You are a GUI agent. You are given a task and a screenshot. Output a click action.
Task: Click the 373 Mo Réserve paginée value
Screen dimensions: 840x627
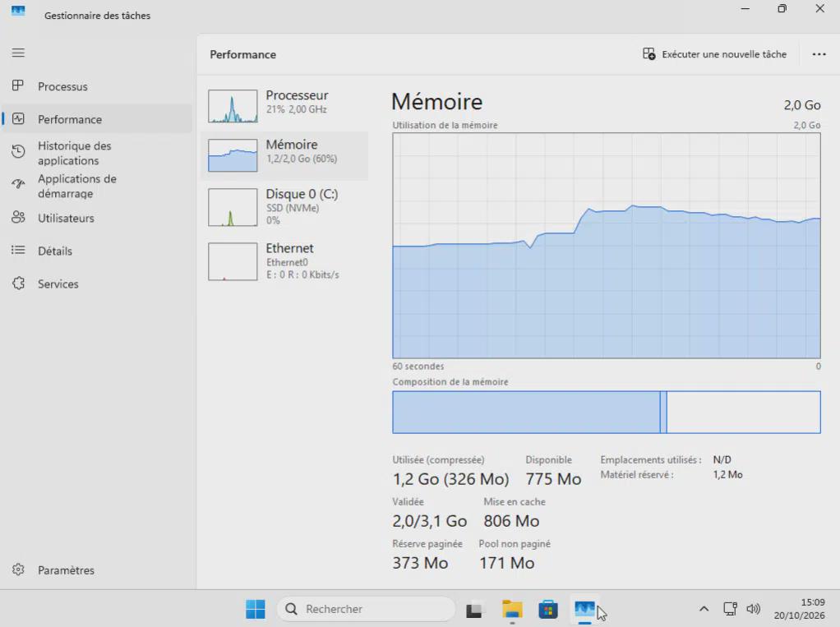point(420,563)
